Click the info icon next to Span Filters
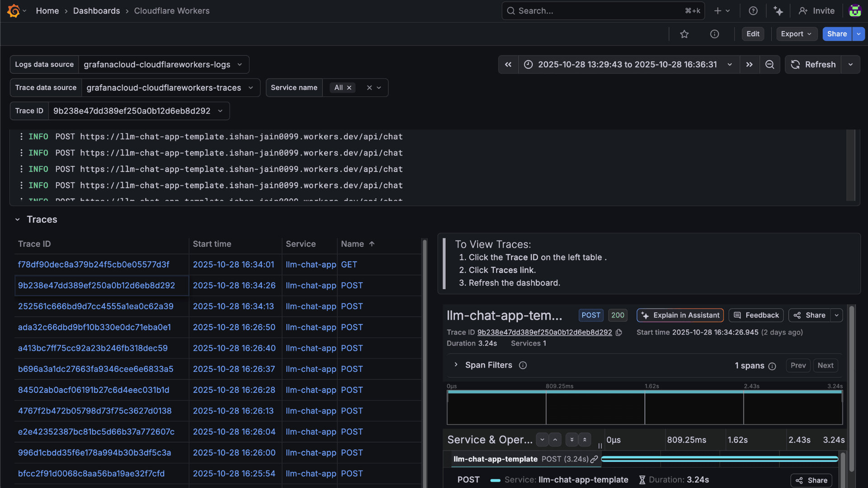 pos(523,365)
